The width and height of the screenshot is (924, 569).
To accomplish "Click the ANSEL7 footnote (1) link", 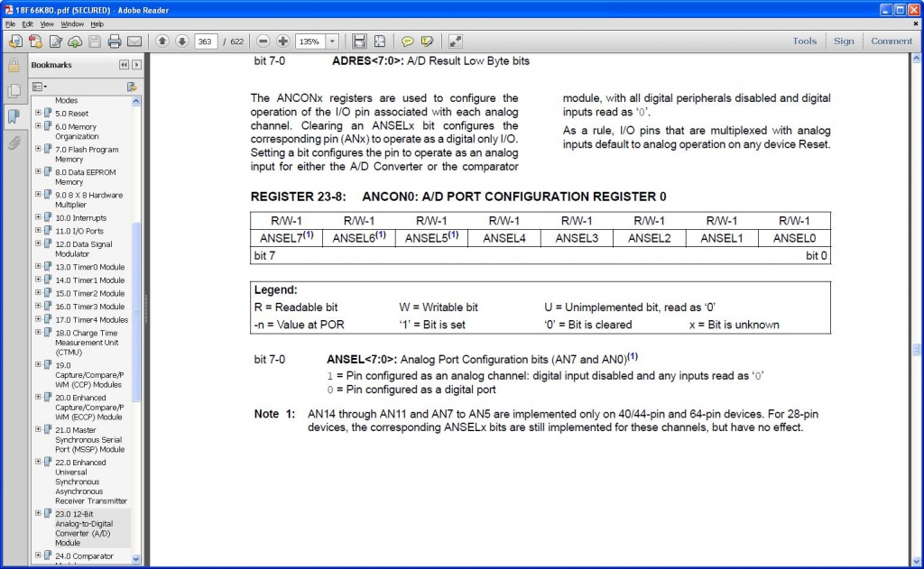I will [309, 234].
